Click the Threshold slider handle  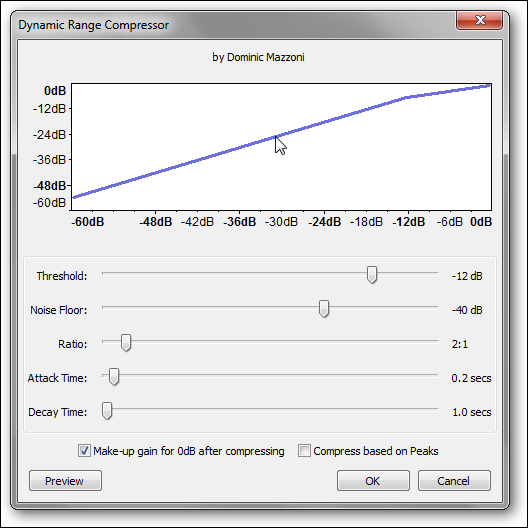(372, 275)
